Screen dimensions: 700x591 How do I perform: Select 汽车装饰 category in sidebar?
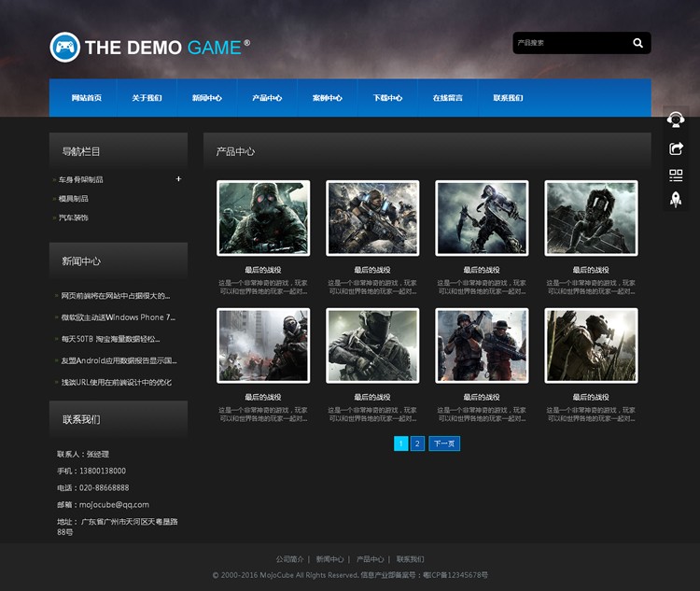(x=73, y=218)
